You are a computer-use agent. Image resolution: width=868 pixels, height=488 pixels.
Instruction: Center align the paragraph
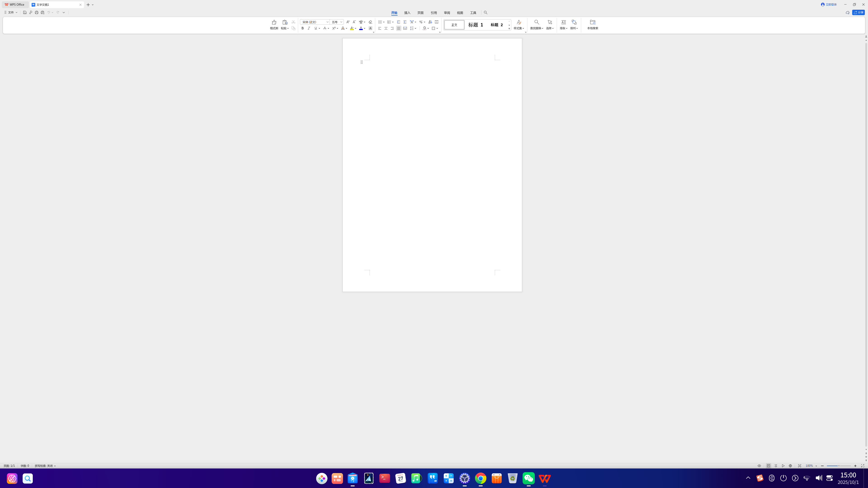coord(386,28)
